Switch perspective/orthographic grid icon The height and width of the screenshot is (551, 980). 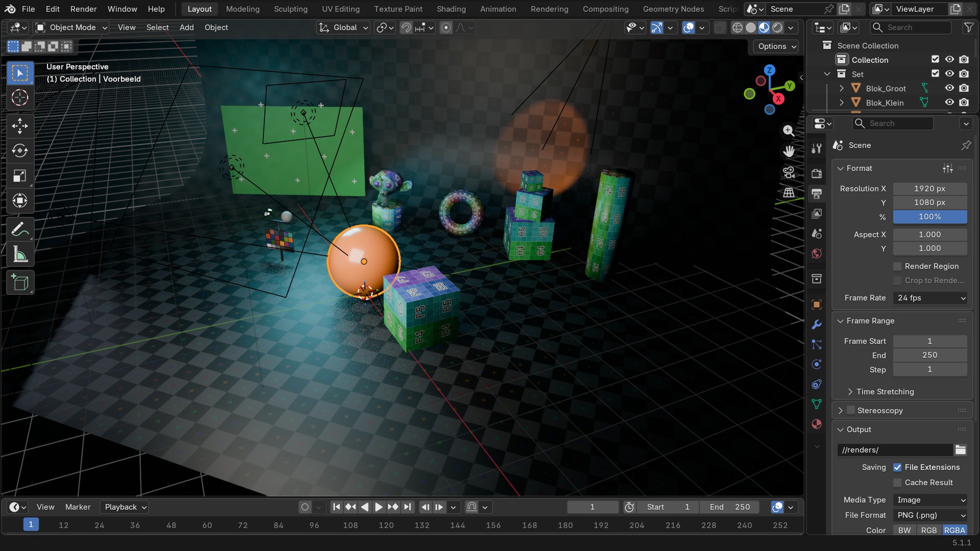[789, 193]
